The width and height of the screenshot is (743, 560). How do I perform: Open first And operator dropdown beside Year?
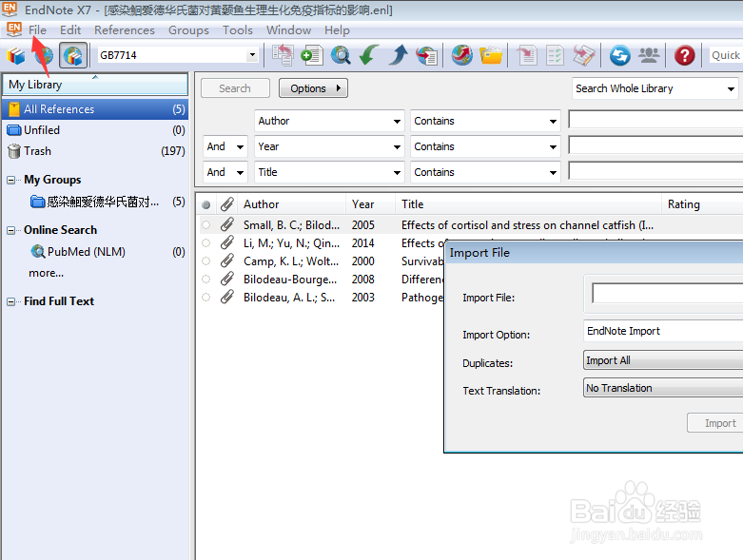pyautogui.click(x=225, y=146)
